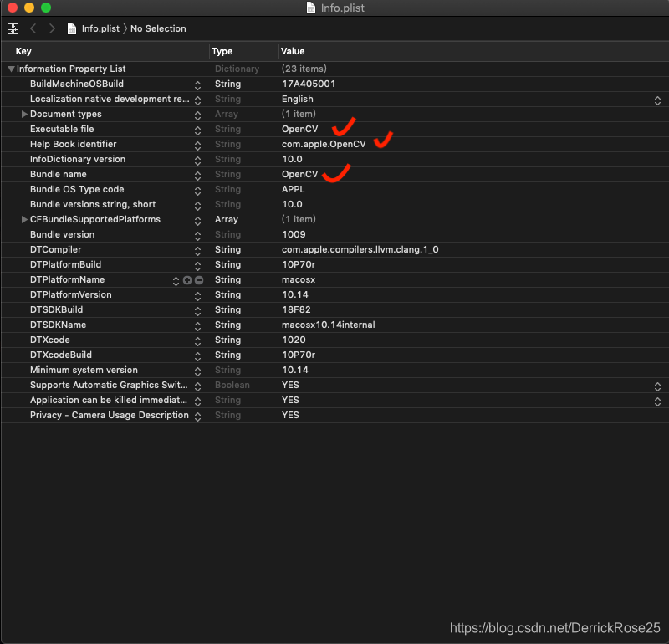Collapse the Information Property List
Screen dimensions: 669x644
tap(11, 69)
